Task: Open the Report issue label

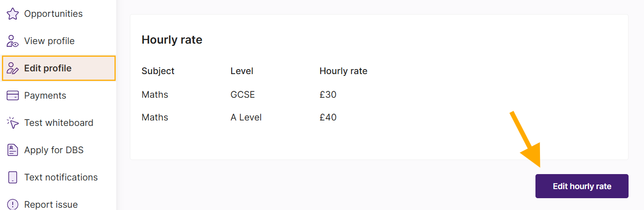Action: (x=51, y=205)
